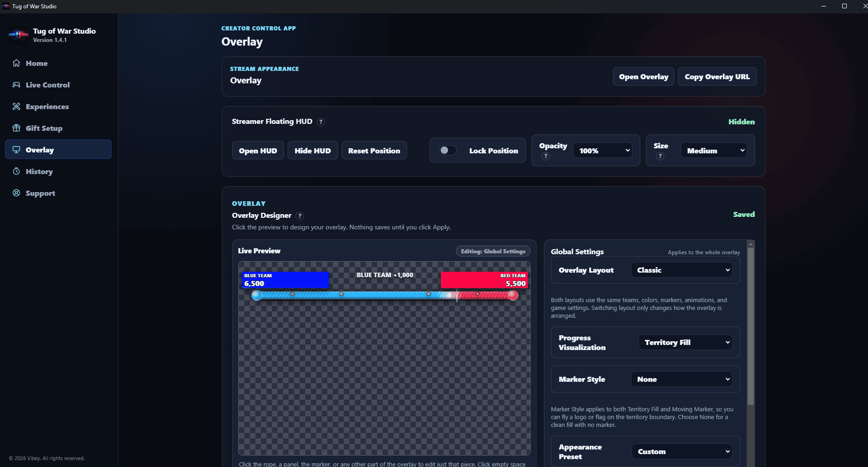The height and width of the screenshot is (467, 868).
Task: Click the Experiences crossed-tools icon
Action: click(x=16, y=106)
